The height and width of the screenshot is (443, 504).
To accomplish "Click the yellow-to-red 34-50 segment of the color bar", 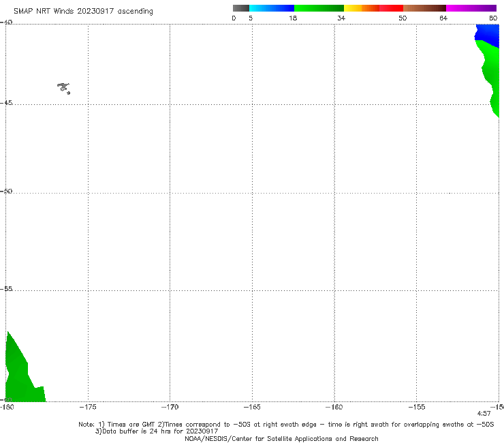I will (373, 8).
